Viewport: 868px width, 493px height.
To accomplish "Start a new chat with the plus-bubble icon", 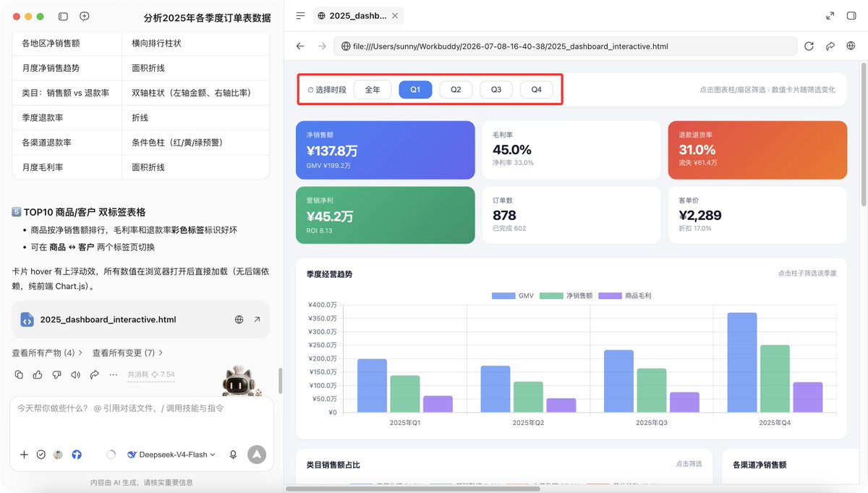I will pos(85,16).
